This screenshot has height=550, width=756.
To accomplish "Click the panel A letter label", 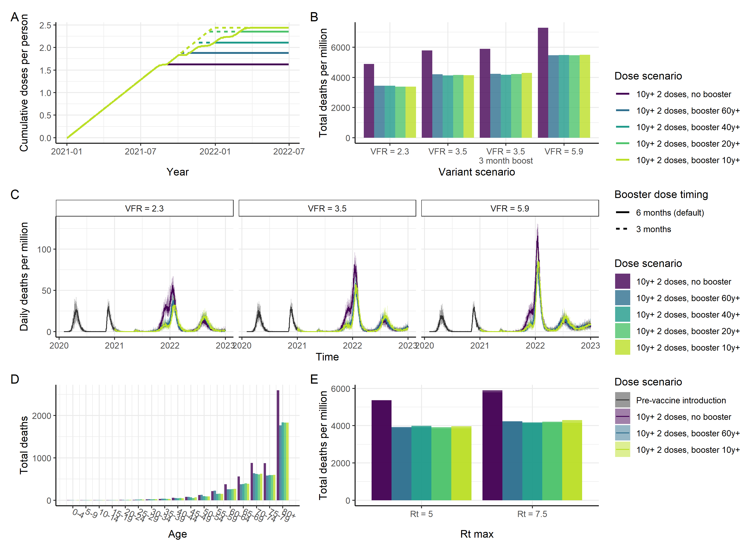I will [14, 17].
